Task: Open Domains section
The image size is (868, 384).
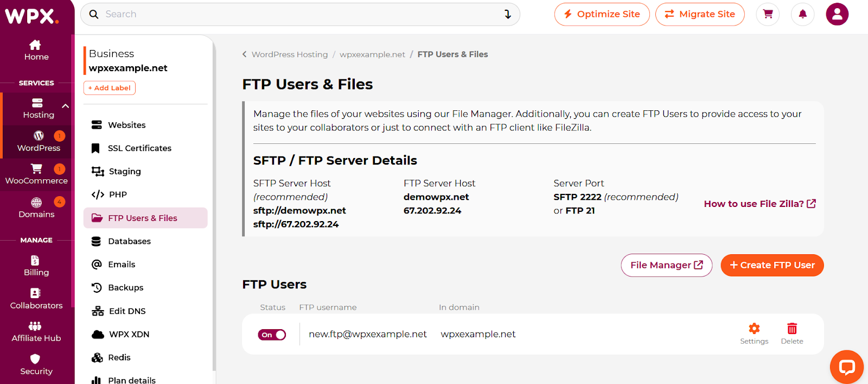Action: coord(36,208)
